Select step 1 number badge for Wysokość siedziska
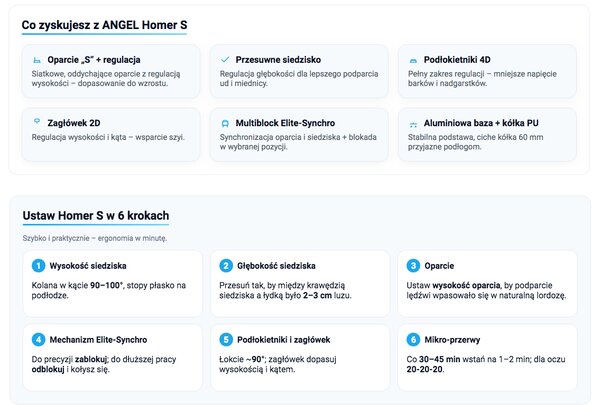The width and height of the screenshot is (600, 405). [38, 266]
